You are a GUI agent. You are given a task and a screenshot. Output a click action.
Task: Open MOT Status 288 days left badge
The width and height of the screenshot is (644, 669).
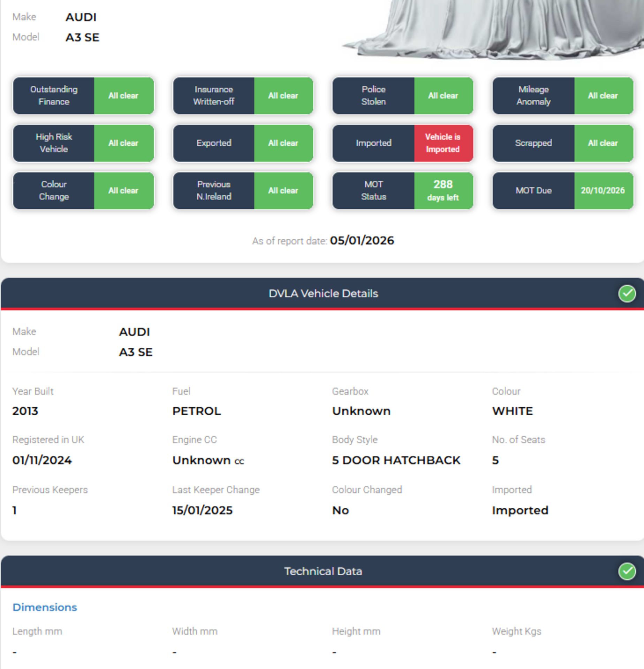click(x=403, y=191)
